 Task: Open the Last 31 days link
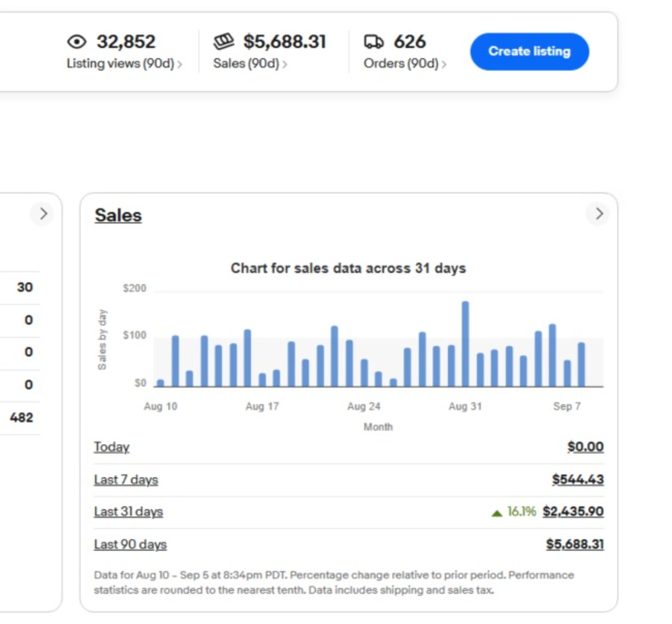coord(129,512)
